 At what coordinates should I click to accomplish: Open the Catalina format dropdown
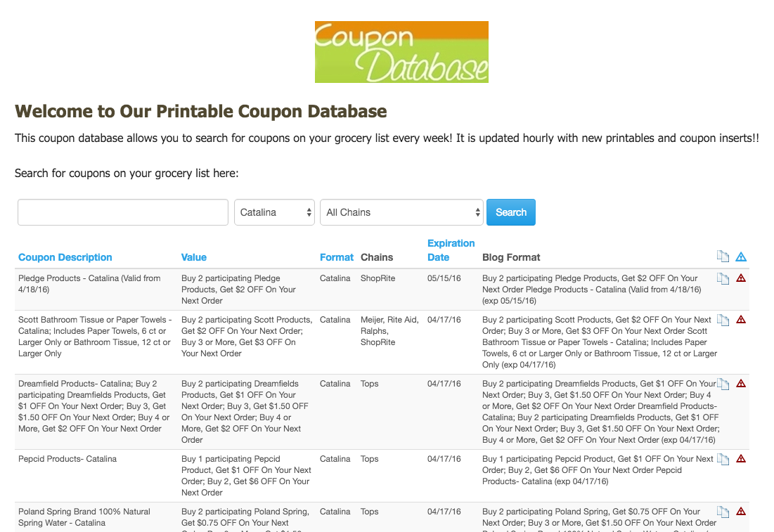pos(274,212)
